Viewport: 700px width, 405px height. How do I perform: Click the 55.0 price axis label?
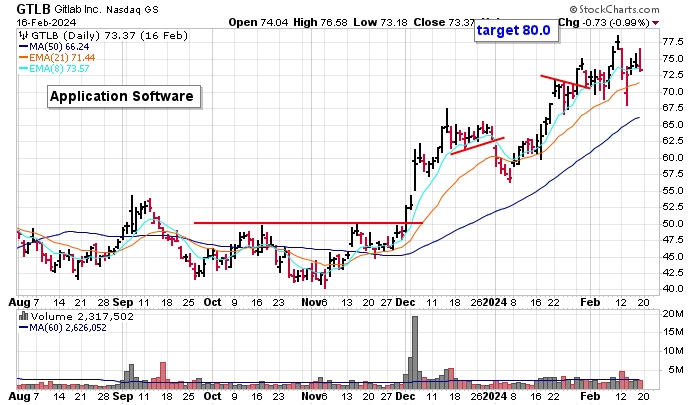tap(673, 191)
